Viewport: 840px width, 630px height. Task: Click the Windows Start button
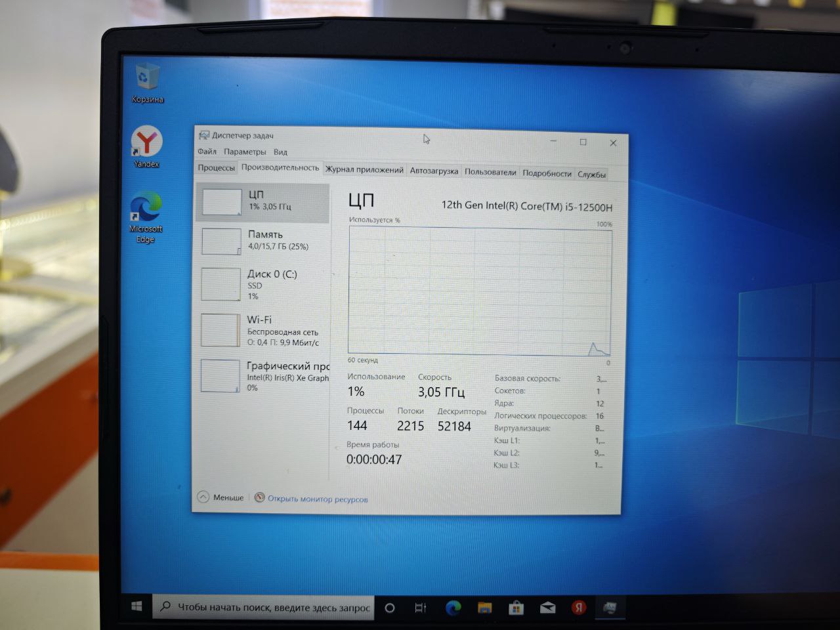click(x=136, y=607)
